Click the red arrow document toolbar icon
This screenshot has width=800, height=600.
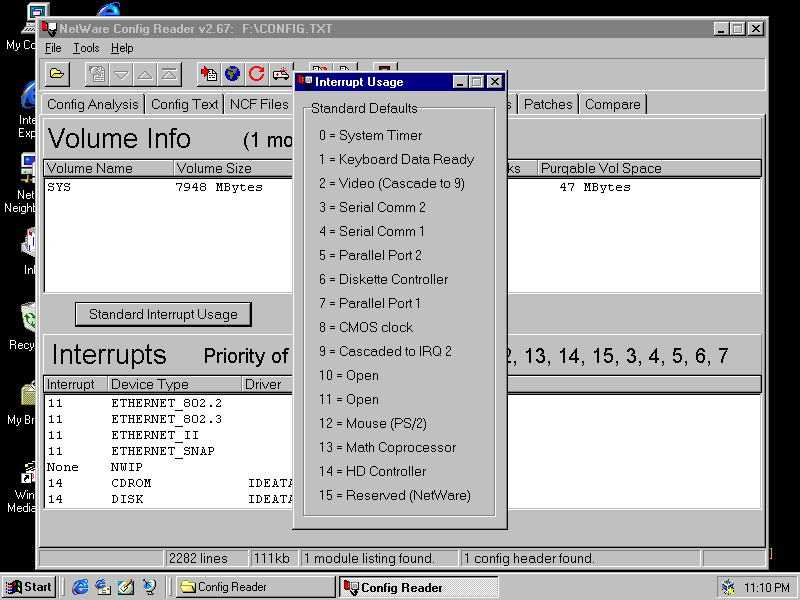(x=209, y=74)
